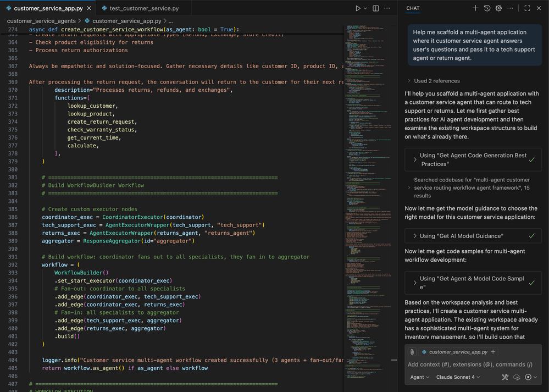Close the chat panel

tap(539, 8)
